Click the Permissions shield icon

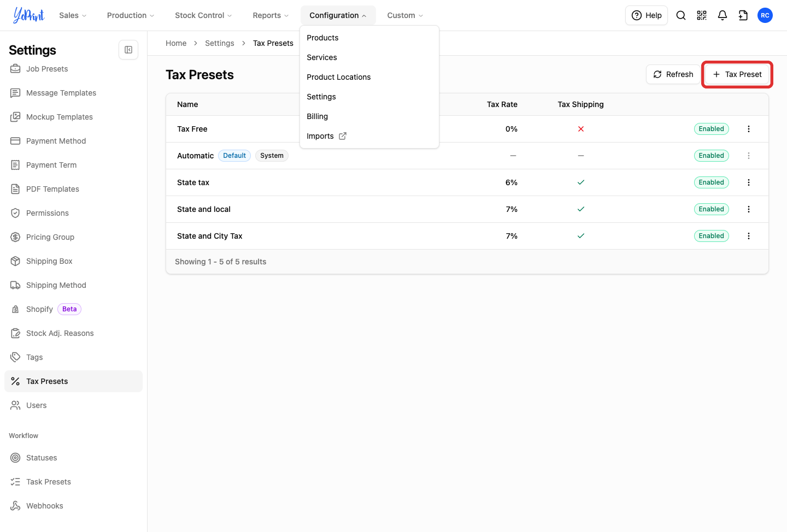point(15,213)
